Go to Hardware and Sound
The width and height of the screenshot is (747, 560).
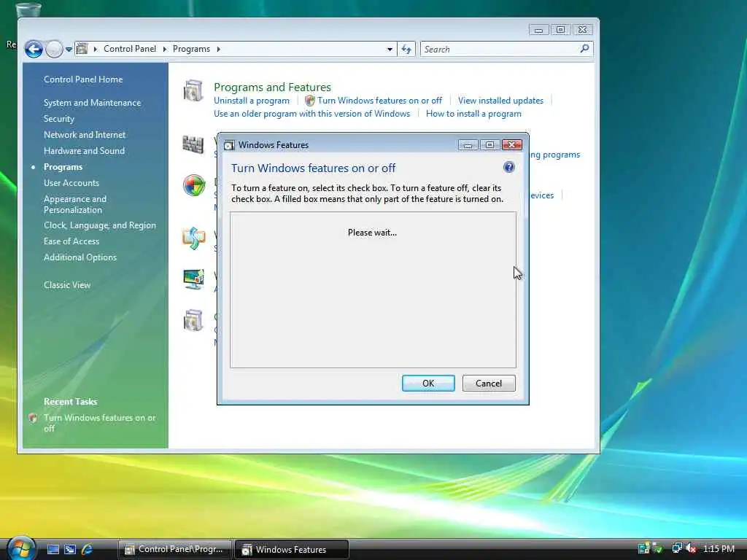85,151
